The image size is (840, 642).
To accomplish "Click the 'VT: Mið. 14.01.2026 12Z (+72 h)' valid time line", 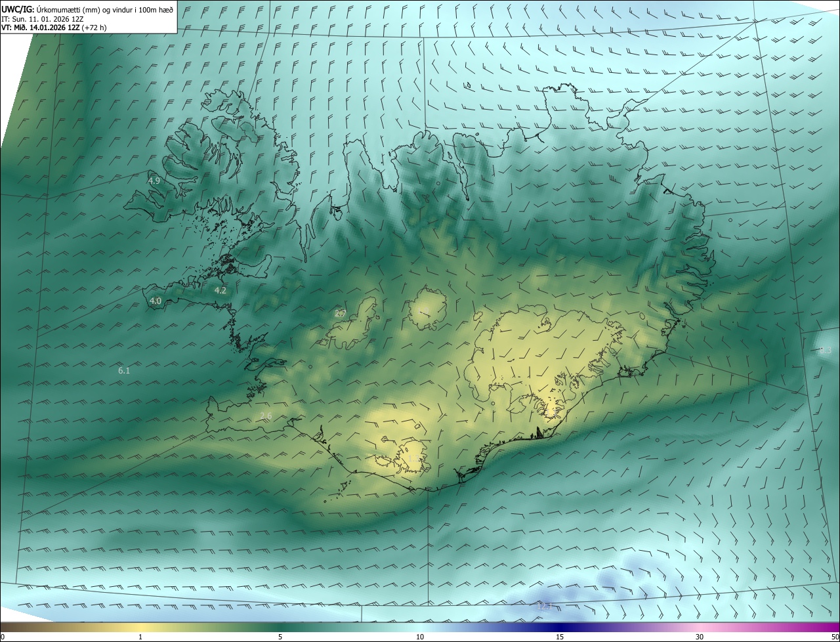I will pyautogui.click(x=54, y=28).
